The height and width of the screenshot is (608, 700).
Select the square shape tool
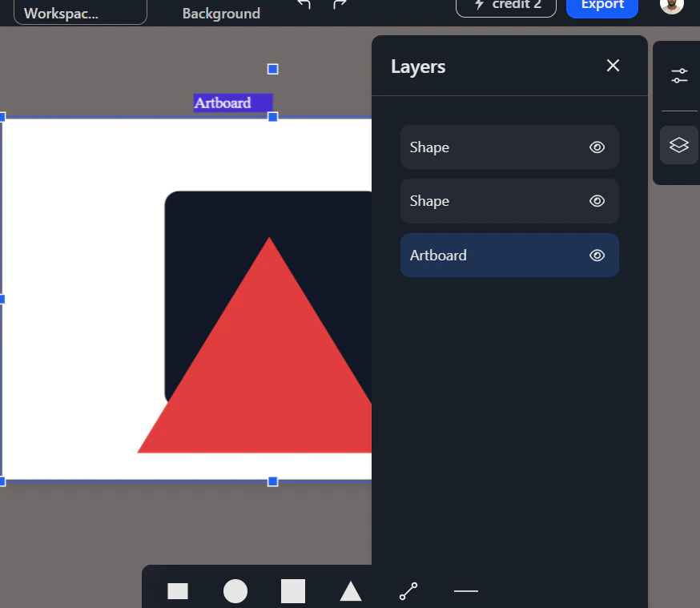293,591
